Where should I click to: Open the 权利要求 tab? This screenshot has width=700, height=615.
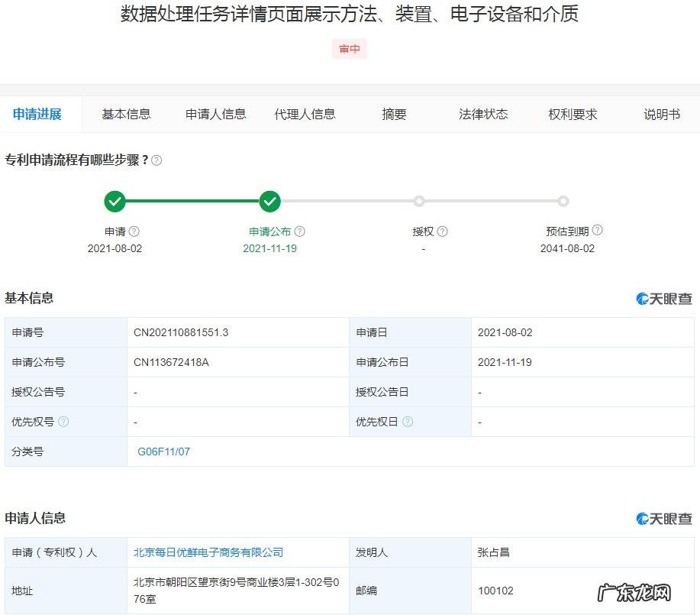click(573, 113)
